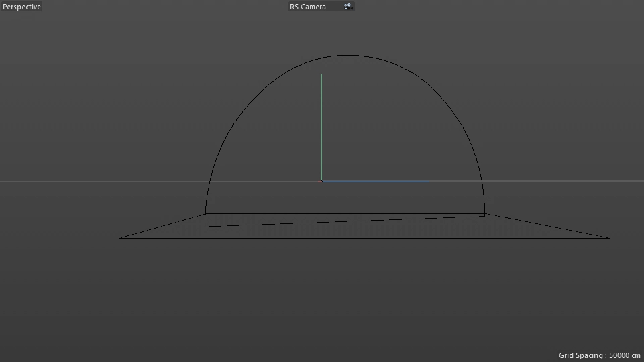Click the Perspective view label

[x=21, y=7]
